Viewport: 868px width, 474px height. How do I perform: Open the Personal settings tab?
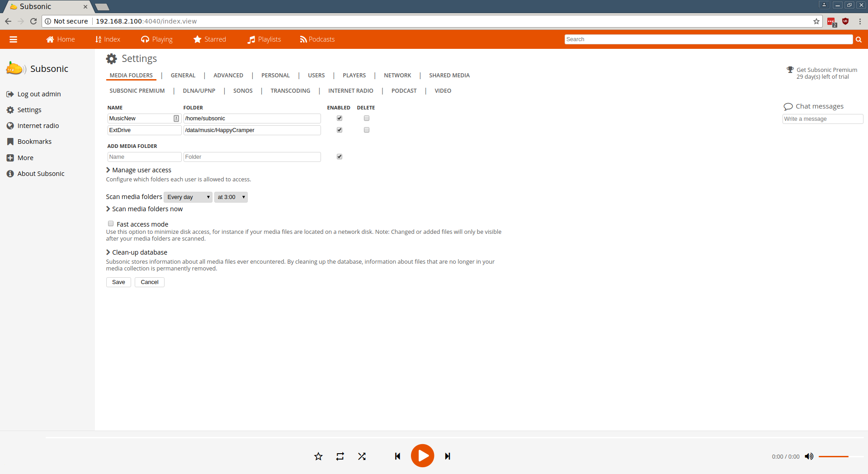click(276, 76)
